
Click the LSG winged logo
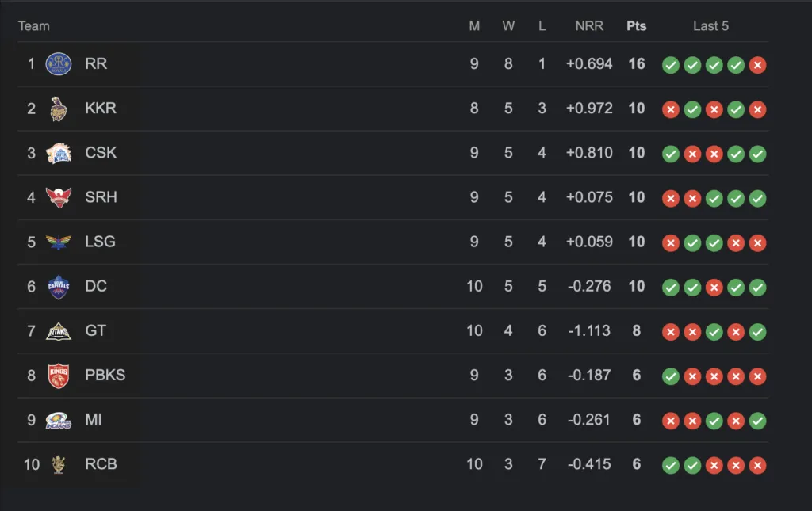pos(59,242)
